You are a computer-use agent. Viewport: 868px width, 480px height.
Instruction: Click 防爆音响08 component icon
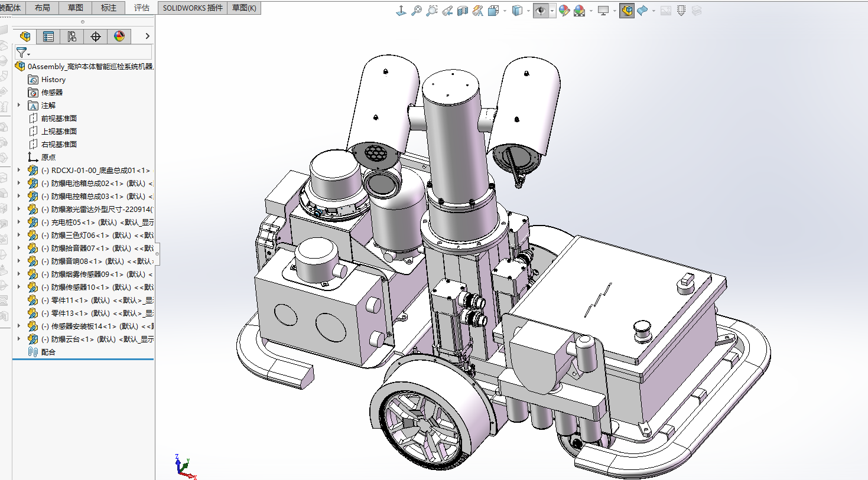click(33, 262)
